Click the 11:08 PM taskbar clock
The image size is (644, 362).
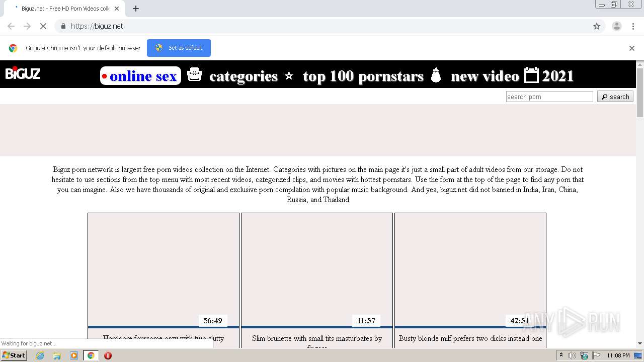tap(618, 355)
